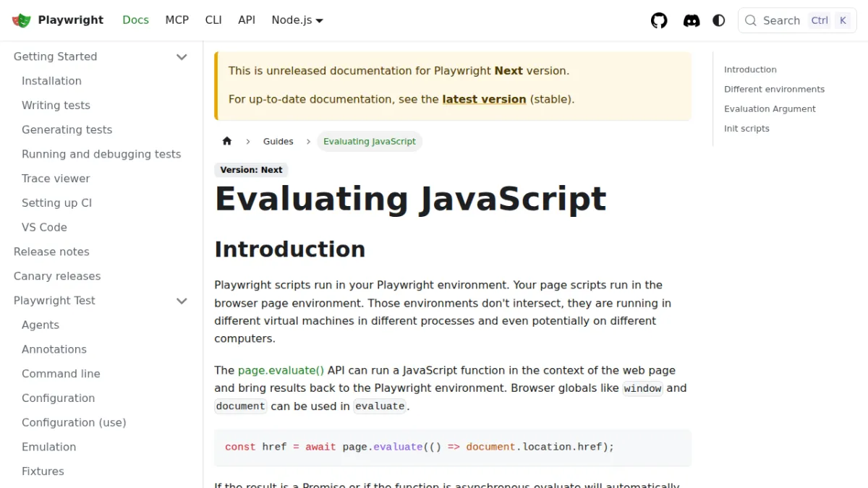
Task: Jump to Init scripts section
Action: pyautogui.click(x=746, y=128)
